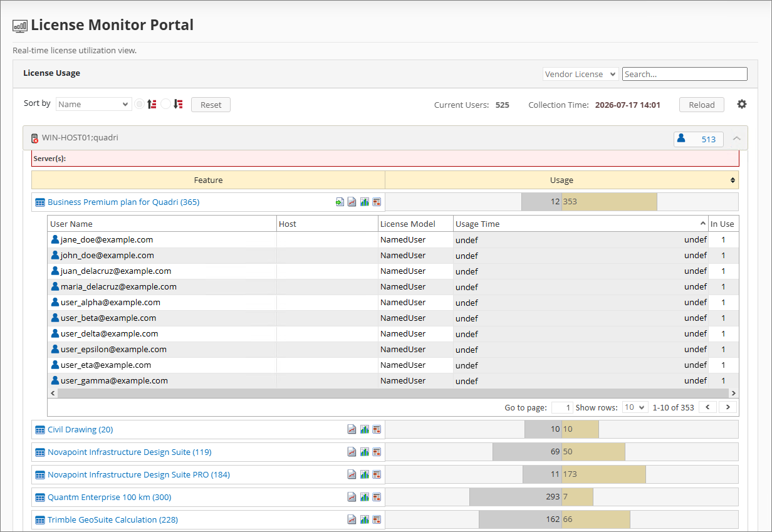Open report icon for Novapoint Suite PRO (184)
This screenshot has height=532, width=772.
377,474
